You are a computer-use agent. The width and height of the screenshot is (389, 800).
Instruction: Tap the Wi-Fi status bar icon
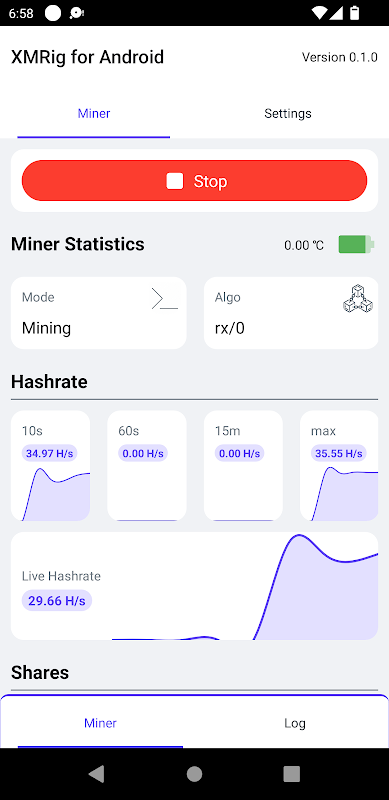click(x=320, y=13)
